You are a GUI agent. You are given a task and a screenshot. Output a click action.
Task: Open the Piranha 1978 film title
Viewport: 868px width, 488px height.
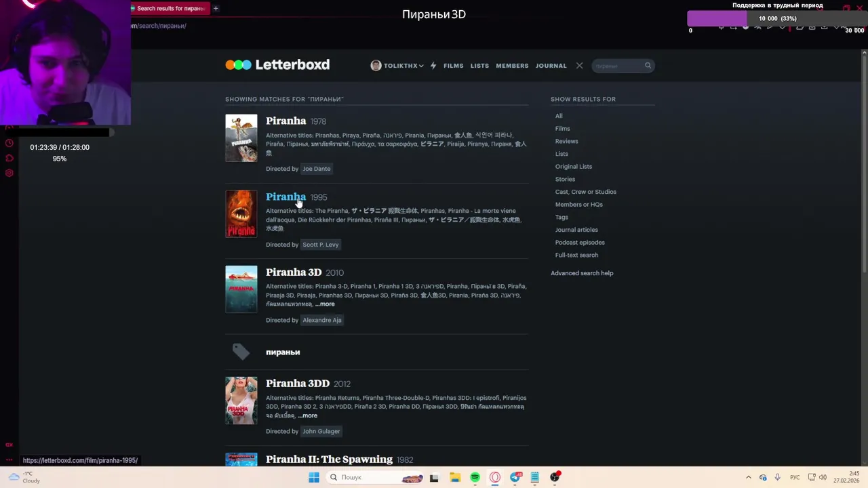286,121
